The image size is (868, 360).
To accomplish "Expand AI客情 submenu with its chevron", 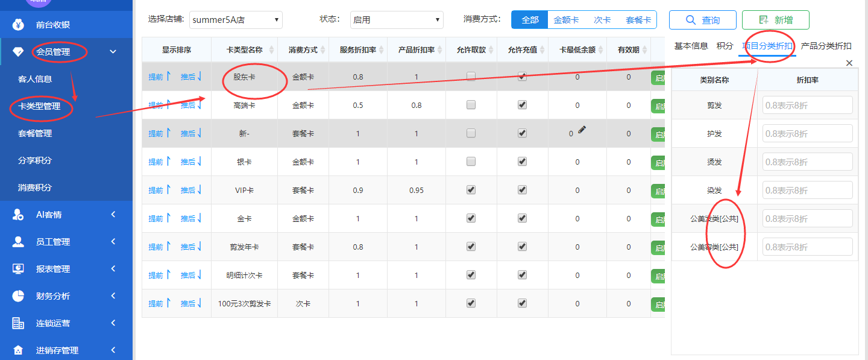I will click(x=113, y=215).
